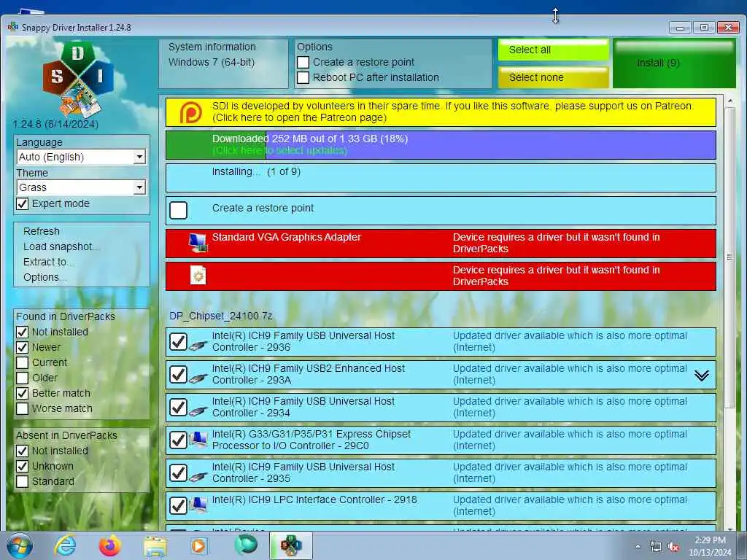Viewport: 747px width, 560px height.
Task: Uncheck ICH9 USB Universal Host Controller - 2936
Action: 179,341
